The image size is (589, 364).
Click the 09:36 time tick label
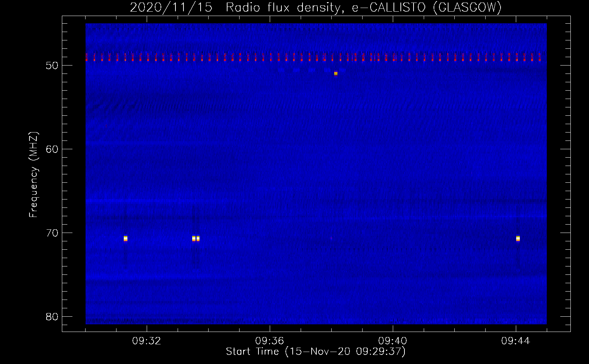[x=270, y=341]
